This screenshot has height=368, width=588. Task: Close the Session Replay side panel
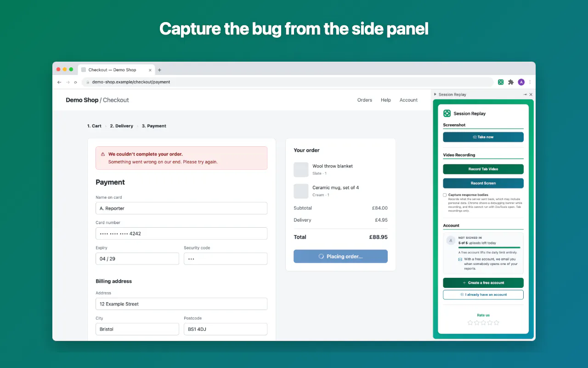(x=531, y=94)
